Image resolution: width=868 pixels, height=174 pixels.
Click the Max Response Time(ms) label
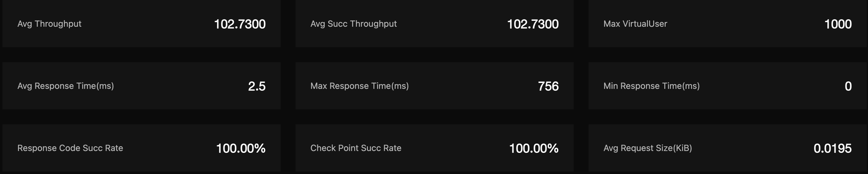click(x=359, y=86)
